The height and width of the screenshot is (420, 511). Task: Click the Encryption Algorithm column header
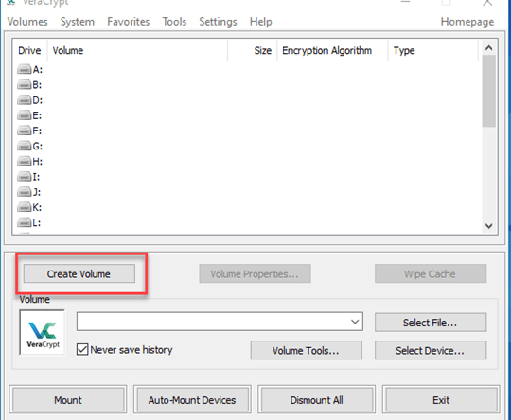332,50
